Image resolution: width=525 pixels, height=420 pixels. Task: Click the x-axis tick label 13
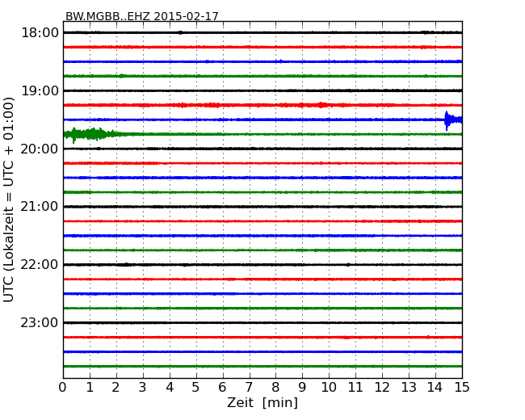pos(409,388)
